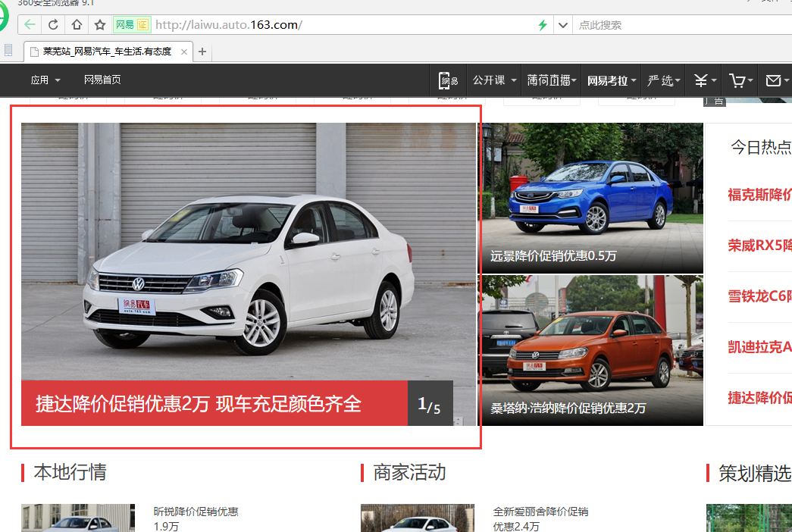This screenshot has width=792, height=532.
Task: Select the 莱芜站_网易汽车 browser tab
Action: (x=108, y=52)
